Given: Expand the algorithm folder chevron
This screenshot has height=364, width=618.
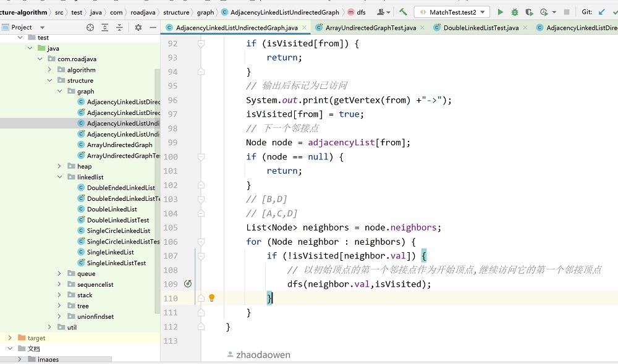Looking at the screenshot, I should point(49,69).
